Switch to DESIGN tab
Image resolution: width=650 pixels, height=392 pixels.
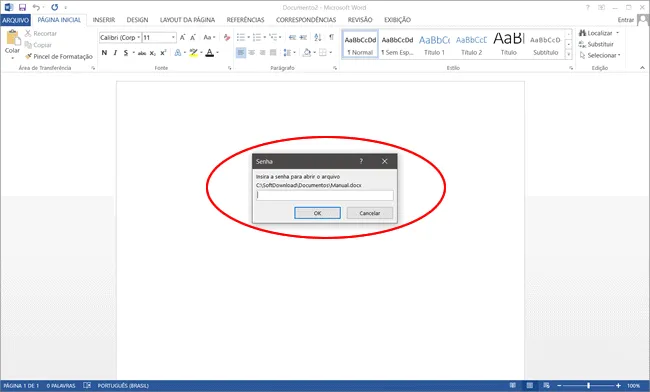[137, 20]
